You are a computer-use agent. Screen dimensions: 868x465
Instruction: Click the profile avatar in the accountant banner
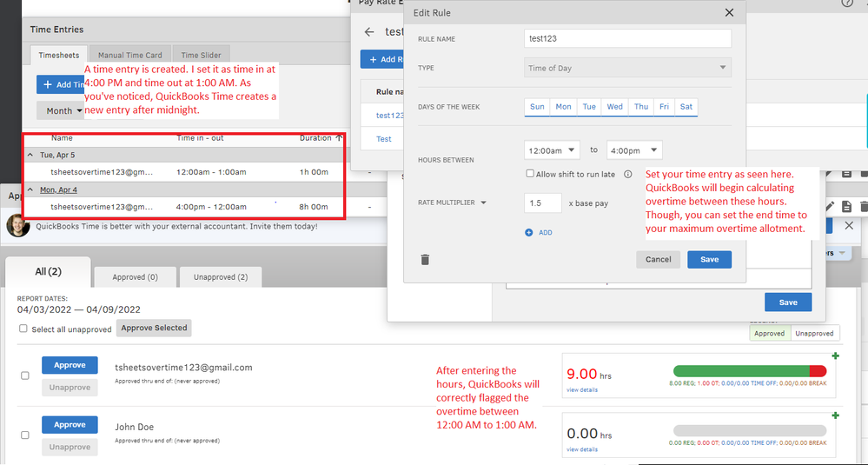pos(18,226)
